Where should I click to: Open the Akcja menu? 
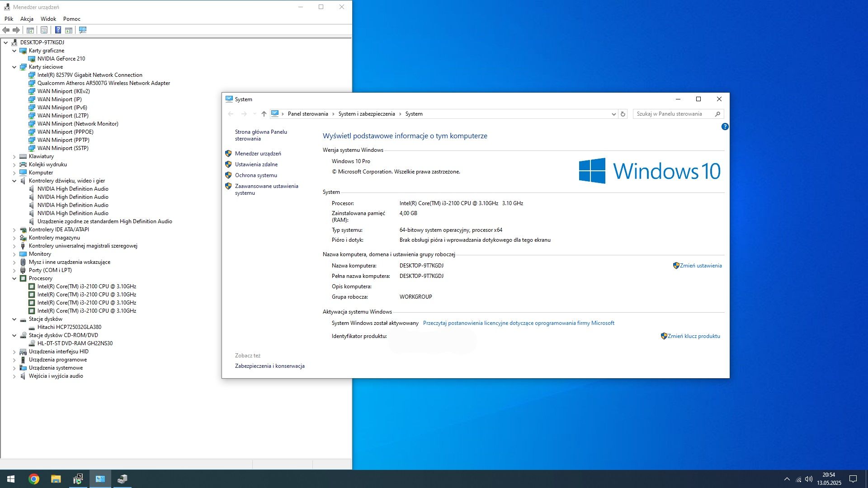click(27, 19)
